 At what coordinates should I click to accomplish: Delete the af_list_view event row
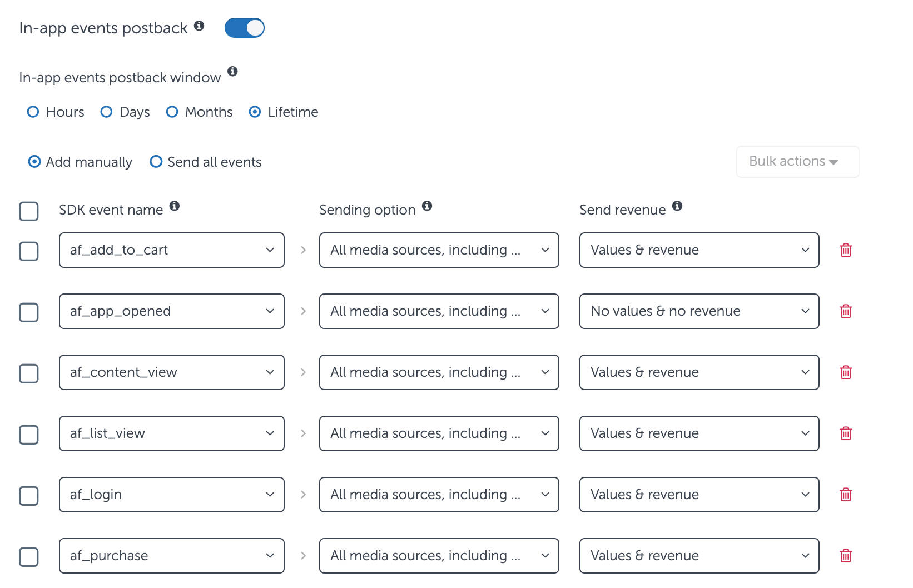pos(846,433)
